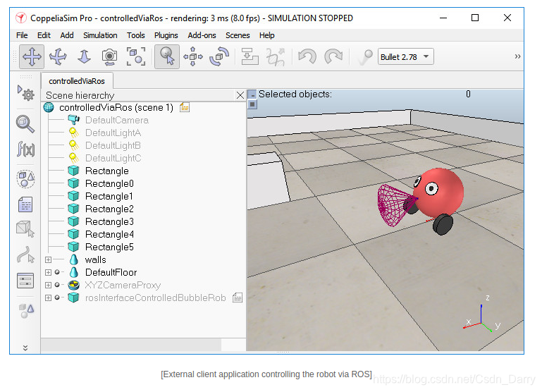
Task: Click the dynamic content visualization icon
Action: pyautogui.click(x=365, y=57)
